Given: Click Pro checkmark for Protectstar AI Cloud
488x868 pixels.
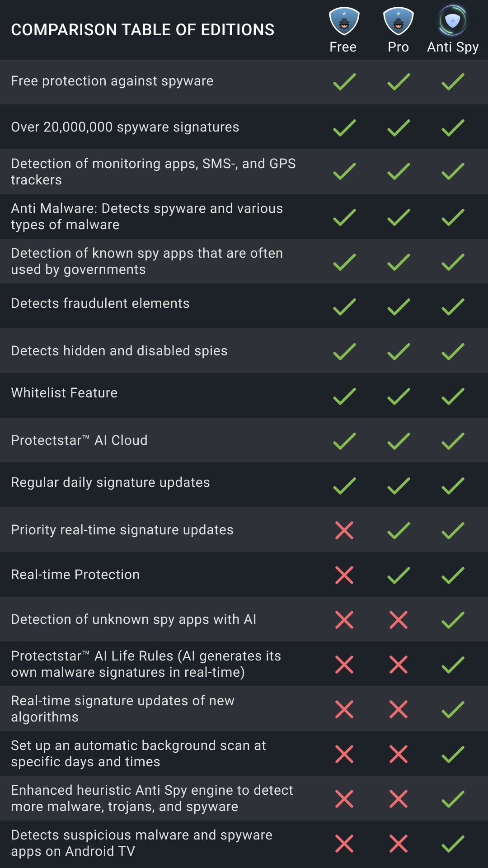Looking at the screenshot, I should pyautogui.click(x=399, y=441).
